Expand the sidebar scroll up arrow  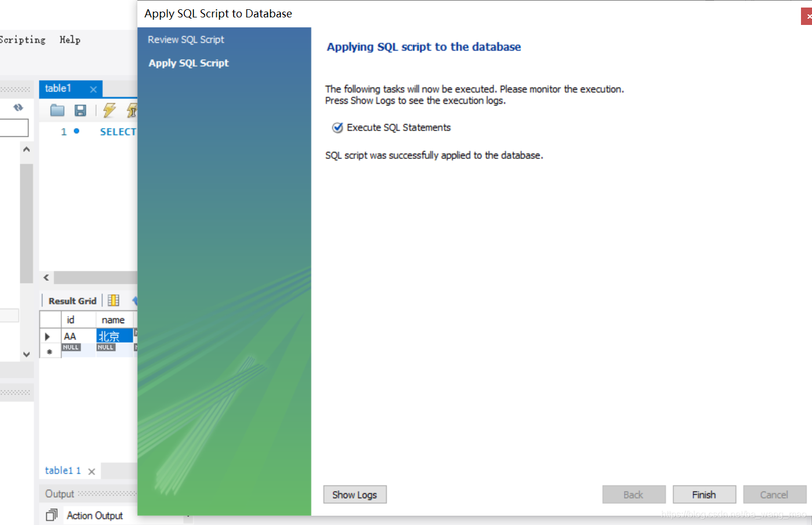coord(26,150)
